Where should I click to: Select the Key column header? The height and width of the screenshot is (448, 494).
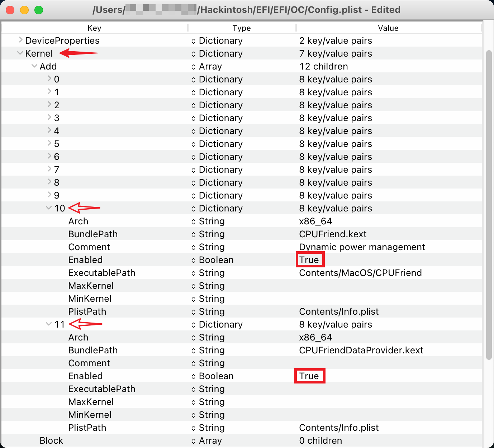(94, 28)
